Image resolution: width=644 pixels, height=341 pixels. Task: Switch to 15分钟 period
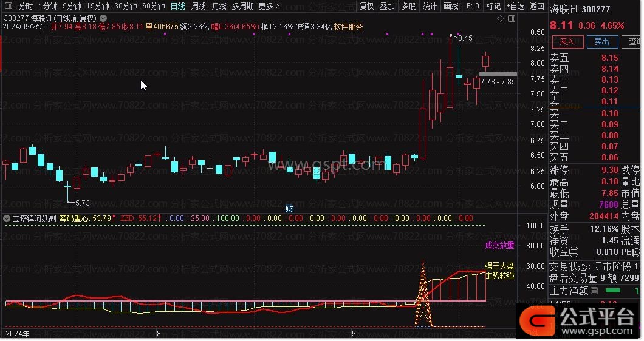pos(98,6)
